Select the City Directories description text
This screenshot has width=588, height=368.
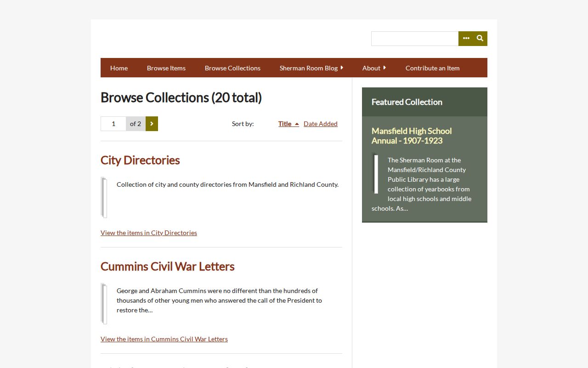click(x=227, y=184)
